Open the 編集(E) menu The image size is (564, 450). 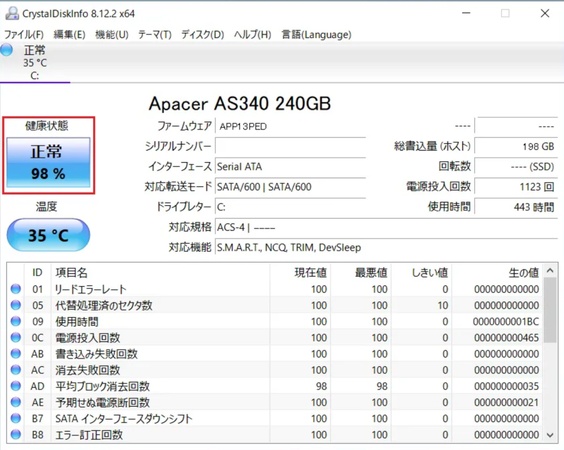click(69, 35)
